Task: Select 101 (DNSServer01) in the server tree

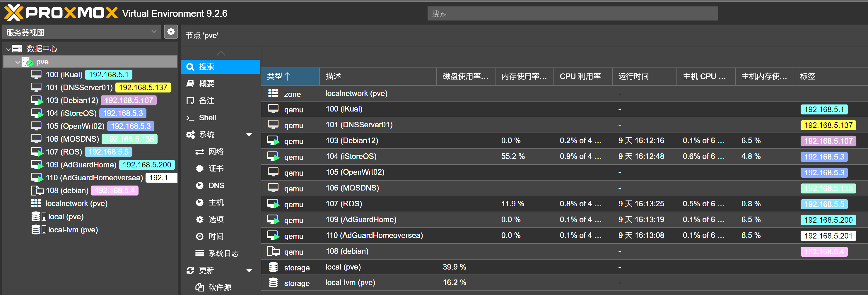Action: point(79,88)
